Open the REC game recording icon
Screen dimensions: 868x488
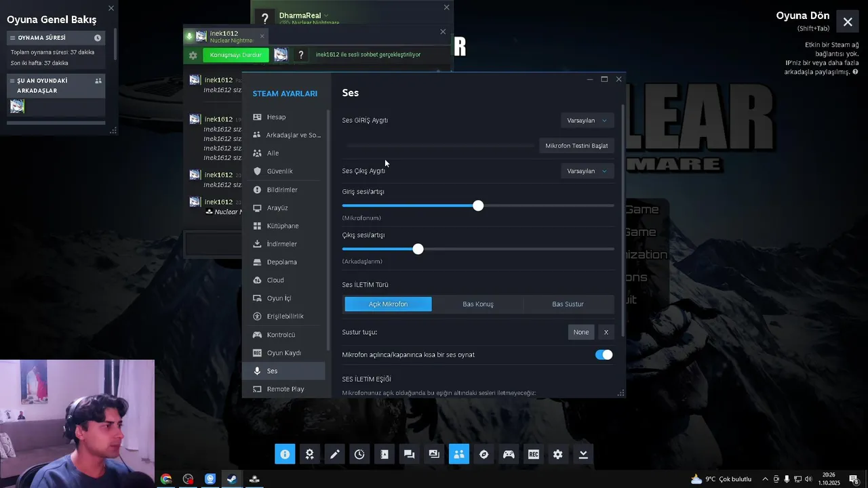(x=534, y=454)
